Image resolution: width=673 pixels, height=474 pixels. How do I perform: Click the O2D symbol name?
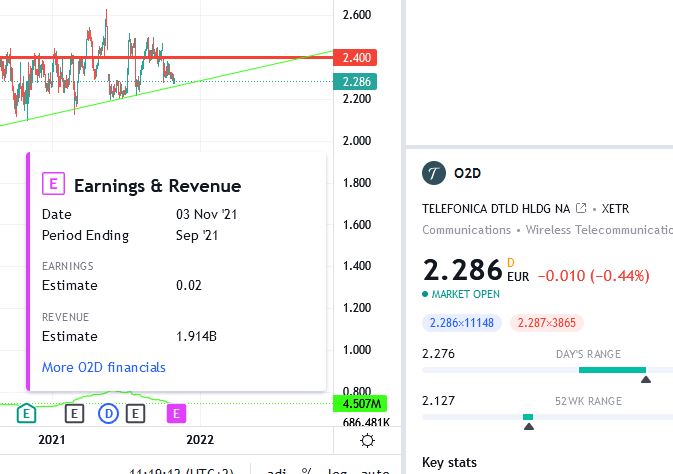(467, 173)
